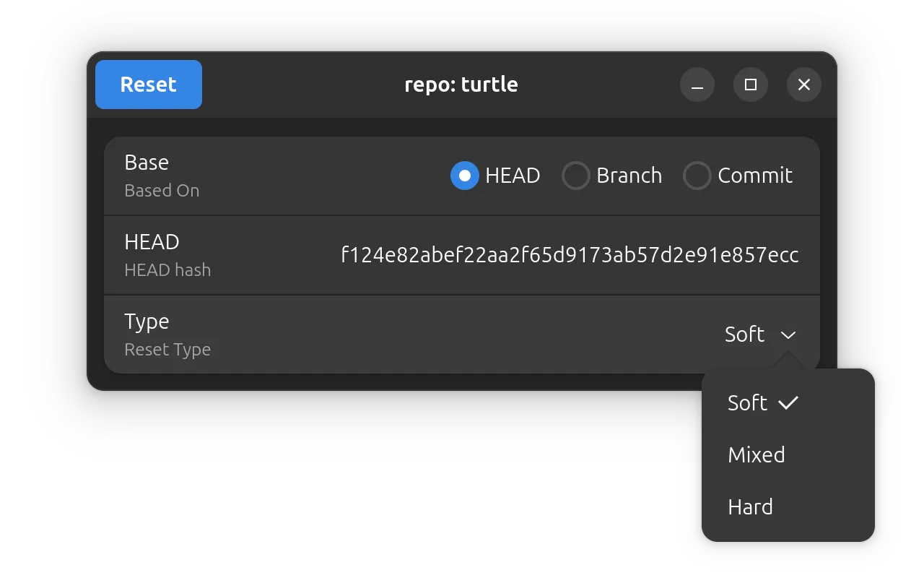Minimize the repo: turtle window
The width and height of the screenshot is (924, 578).
[x=697, y=85]
